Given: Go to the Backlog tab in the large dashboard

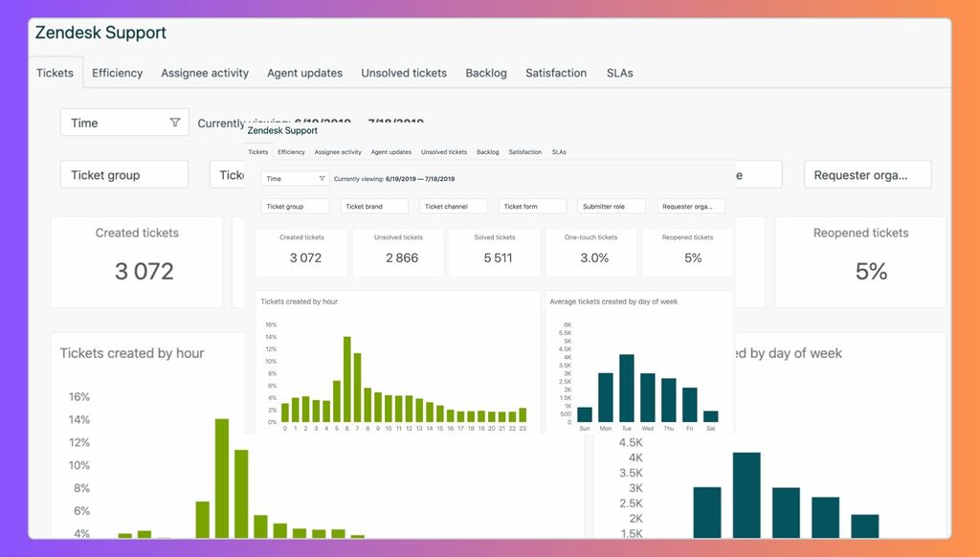Looking at the screenshot, I should (x=486, y=73).
